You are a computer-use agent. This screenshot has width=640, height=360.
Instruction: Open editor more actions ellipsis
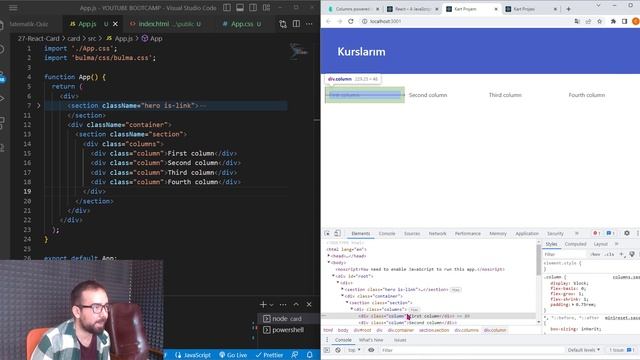309,24
